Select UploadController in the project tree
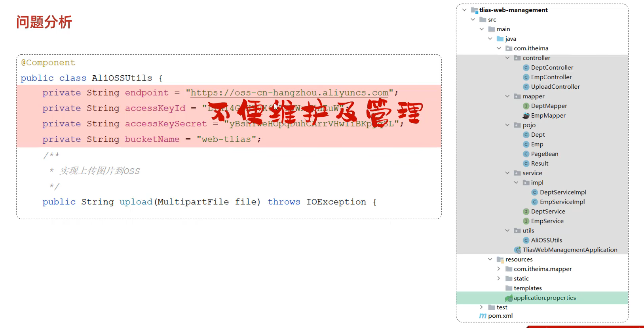The image size is (644, 328). pyautogui.click(x=555, y=87)
